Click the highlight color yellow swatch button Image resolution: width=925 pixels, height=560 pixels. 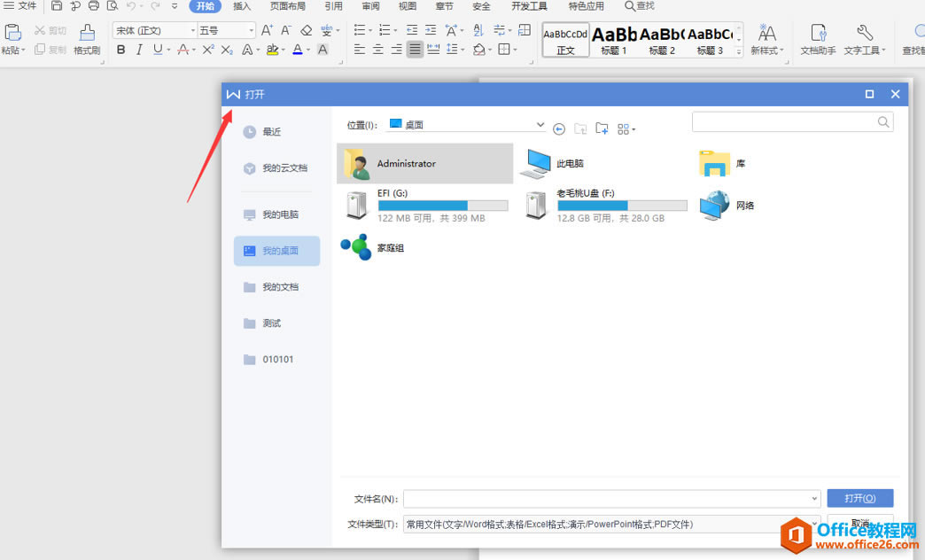point(272,50)
